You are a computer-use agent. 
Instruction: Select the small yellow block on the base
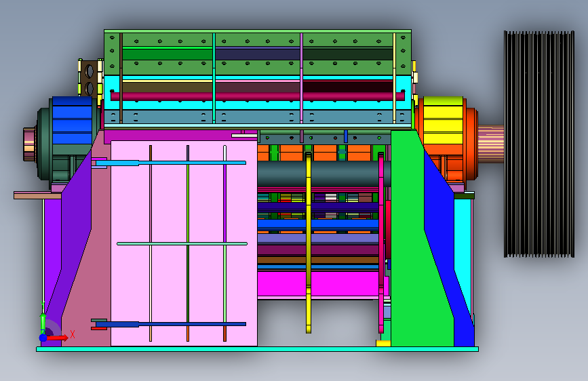383,343
